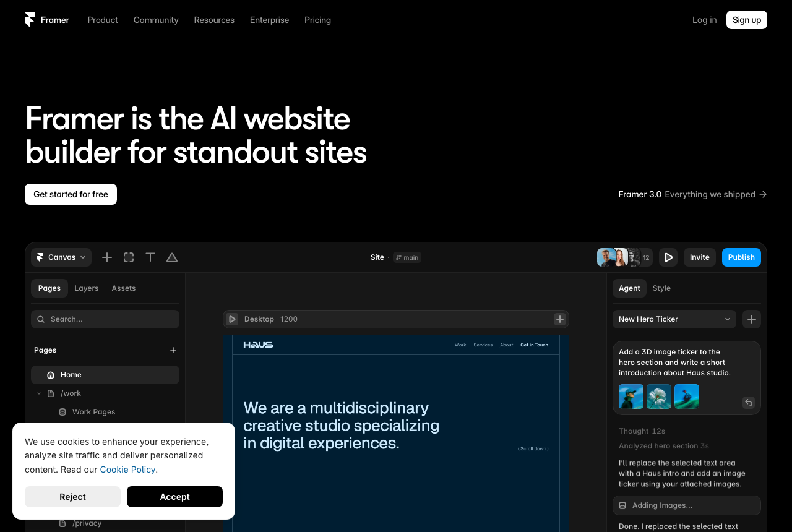Add a new page with Pages plus icon

[173, 350]
